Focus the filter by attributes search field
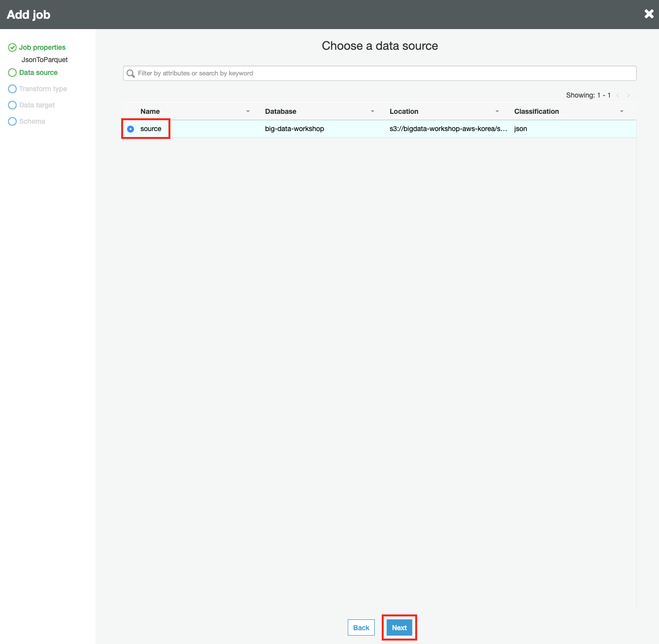659x644 pixels. coord(384,73)
